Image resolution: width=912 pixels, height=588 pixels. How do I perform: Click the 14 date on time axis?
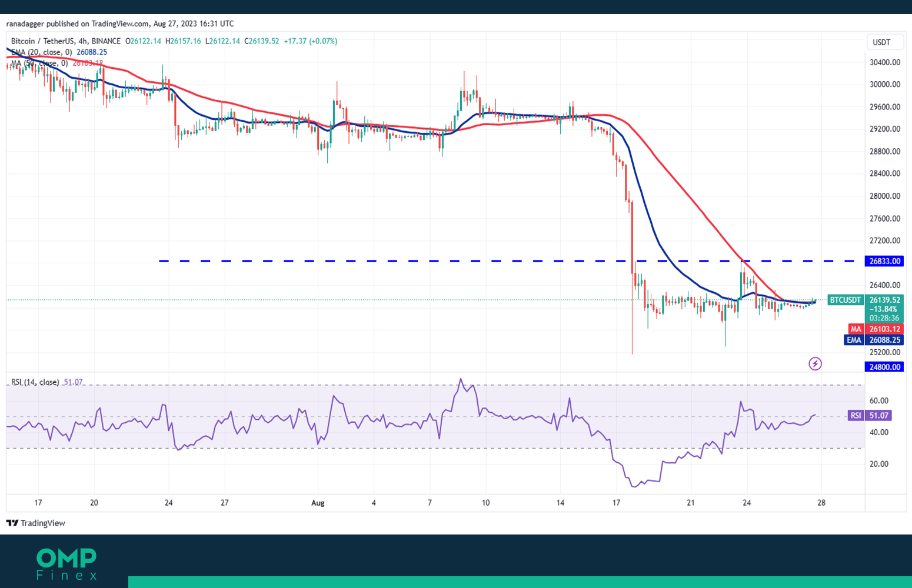tap(560, 503)
